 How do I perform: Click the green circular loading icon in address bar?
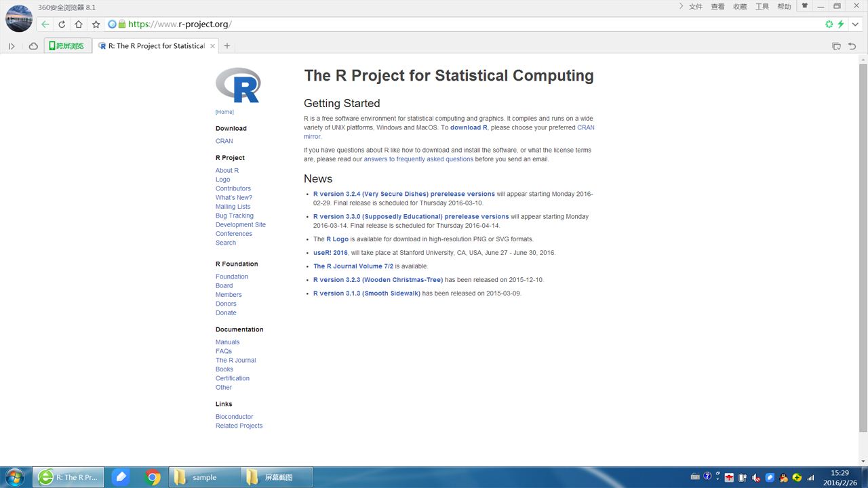coord(829,24)
